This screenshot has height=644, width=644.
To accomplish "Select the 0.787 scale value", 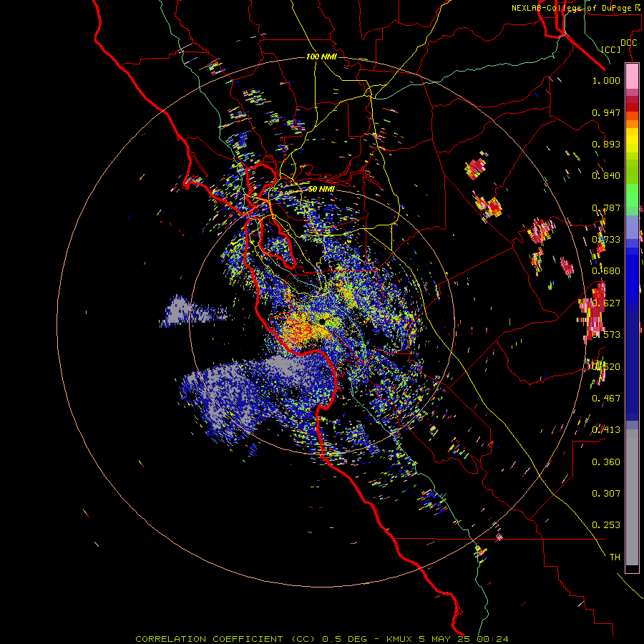I will [x=606, y=208].
